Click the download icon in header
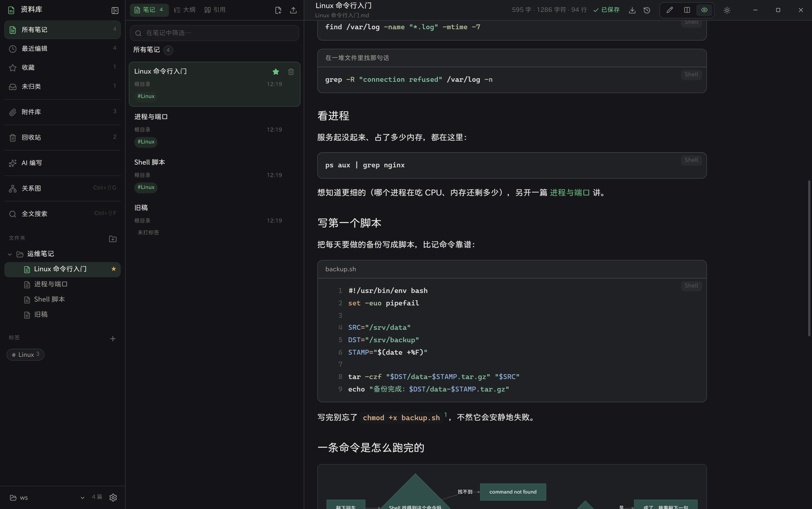This screenshot has width=812, height=509. click(632, 10)
